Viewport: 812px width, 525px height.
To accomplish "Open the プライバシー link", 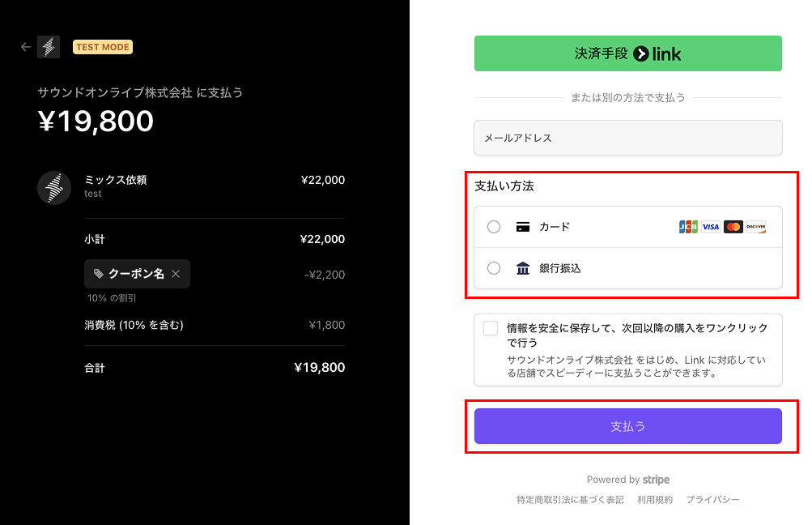I will point(712,500).
